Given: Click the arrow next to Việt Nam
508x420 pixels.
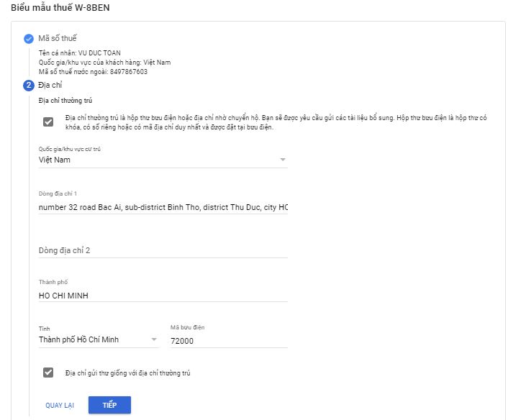Looking at the screenshot, I should [x=283, y=160].
